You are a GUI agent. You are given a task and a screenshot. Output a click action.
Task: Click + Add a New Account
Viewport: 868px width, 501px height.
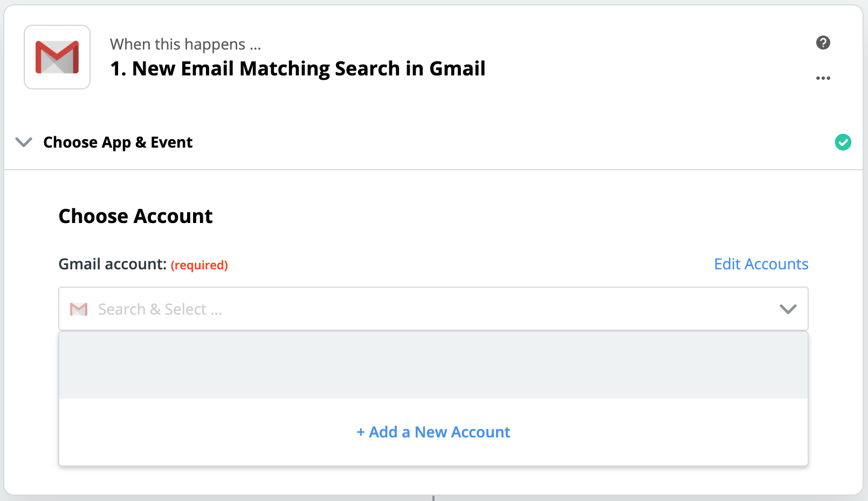433,432
